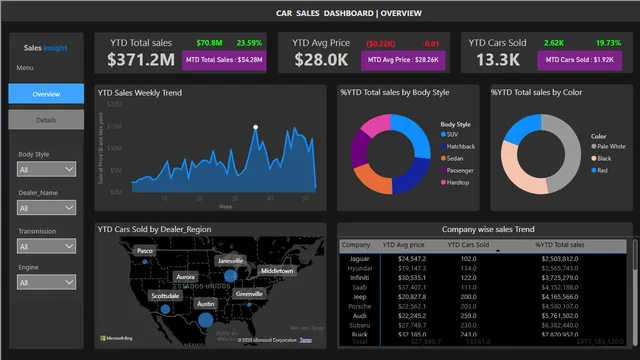Switch to the Details page
The height and width of the screenshot is (360, 640).
(46, 120)
